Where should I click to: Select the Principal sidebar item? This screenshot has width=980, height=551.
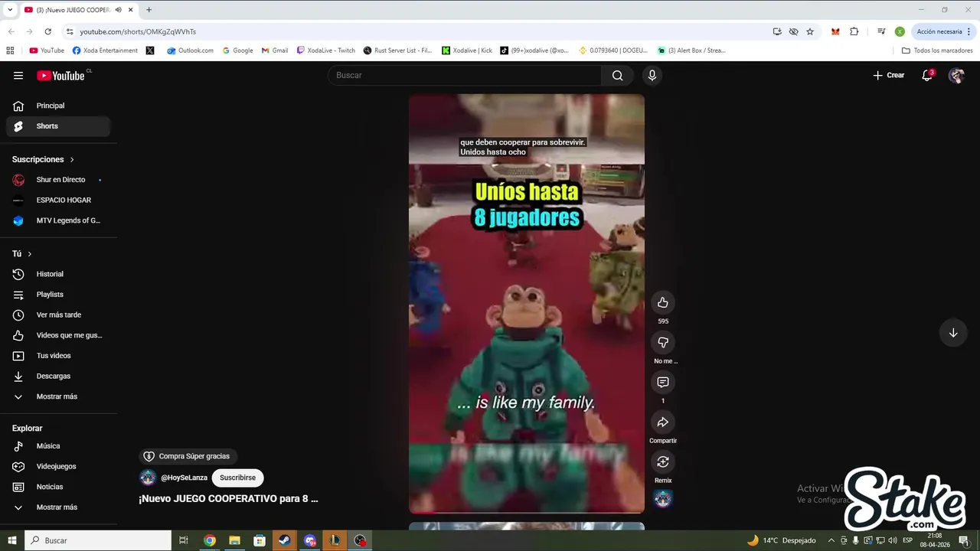point(58,106)
